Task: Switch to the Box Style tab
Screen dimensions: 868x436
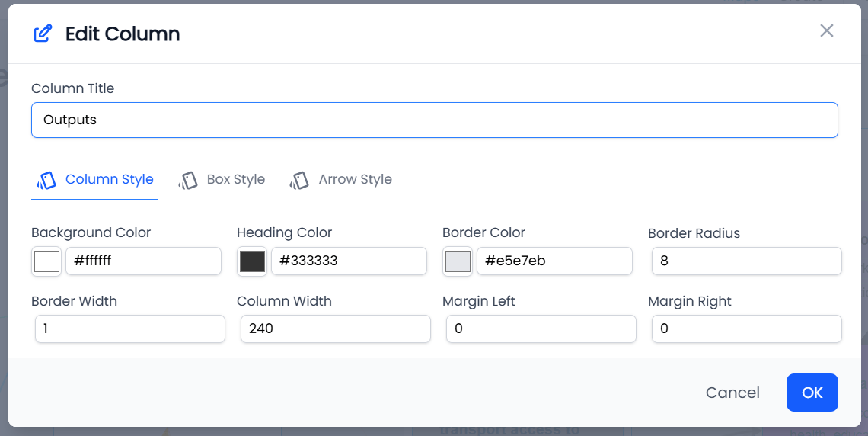Action: click(x=222, y=179)
